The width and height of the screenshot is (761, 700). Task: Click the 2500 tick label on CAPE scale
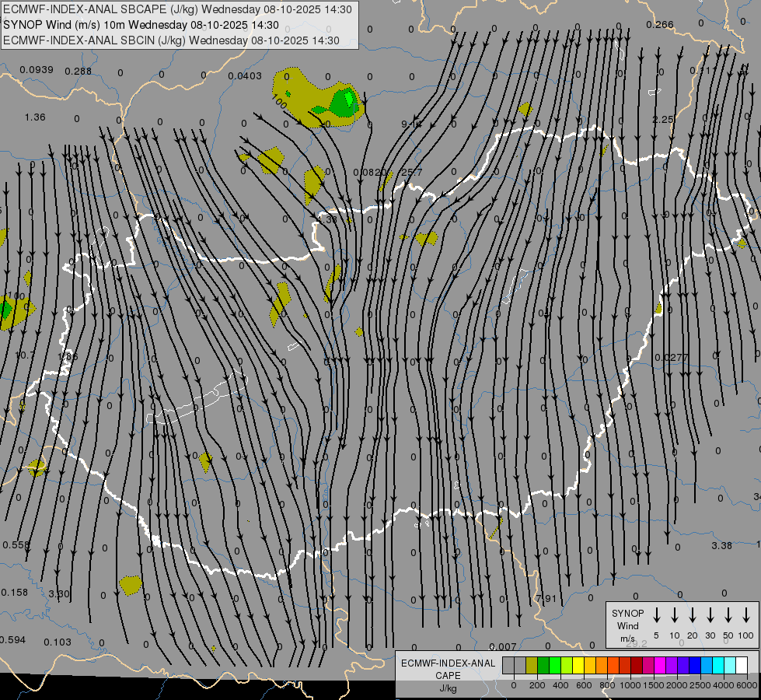pyautogui.click(x=700, y=685)
